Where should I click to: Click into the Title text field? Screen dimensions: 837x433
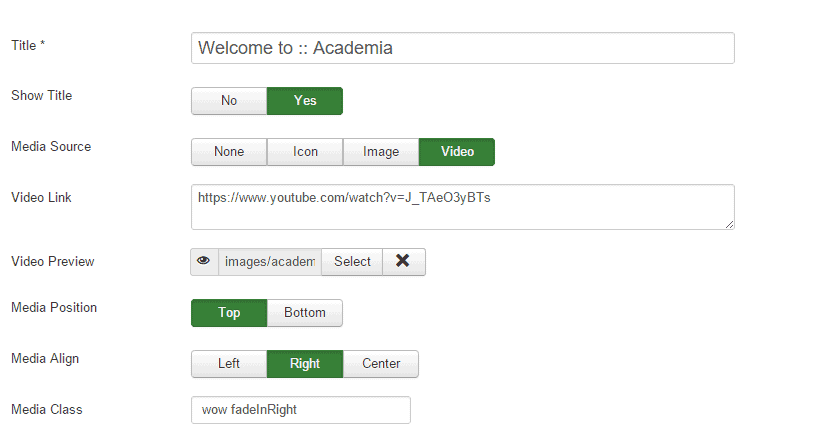point(462,48)
